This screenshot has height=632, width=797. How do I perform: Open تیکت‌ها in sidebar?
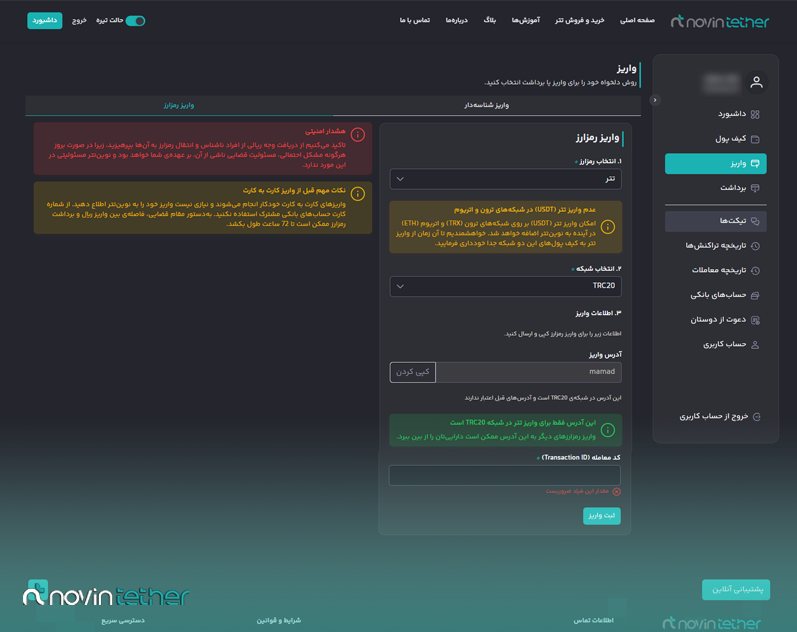tap(716, 221)
